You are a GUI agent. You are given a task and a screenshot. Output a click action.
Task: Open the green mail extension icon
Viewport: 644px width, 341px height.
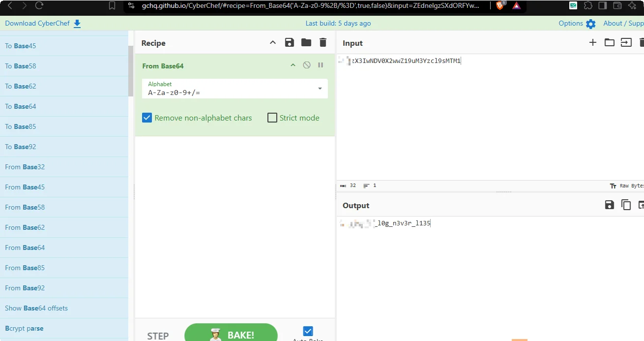click(x=573, y=5)
